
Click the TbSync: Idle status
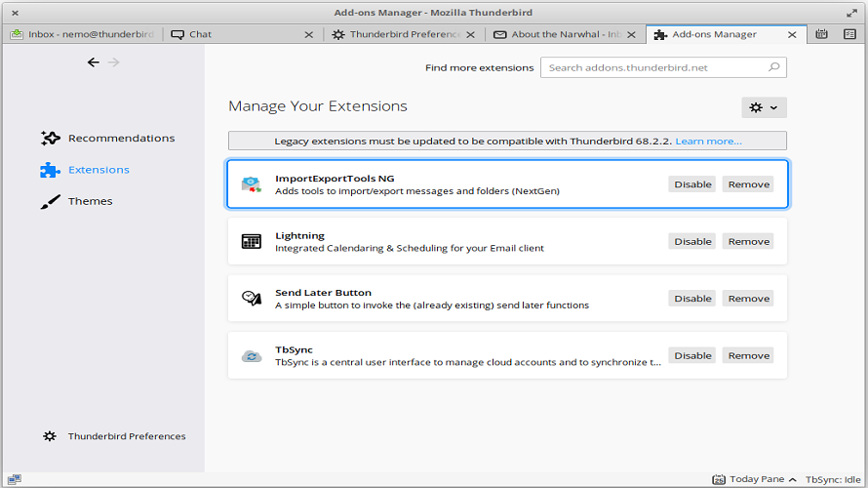tap(833, 479)
